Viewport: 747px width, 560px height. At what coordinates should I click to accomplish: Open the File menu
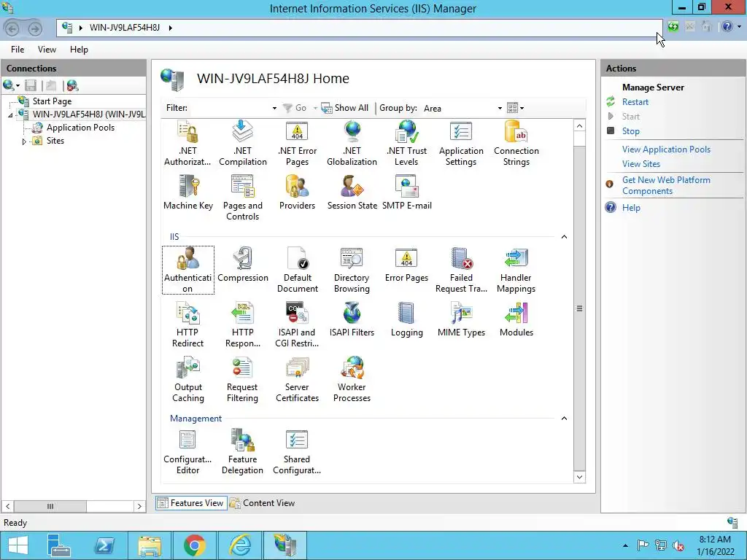(18, 50)
